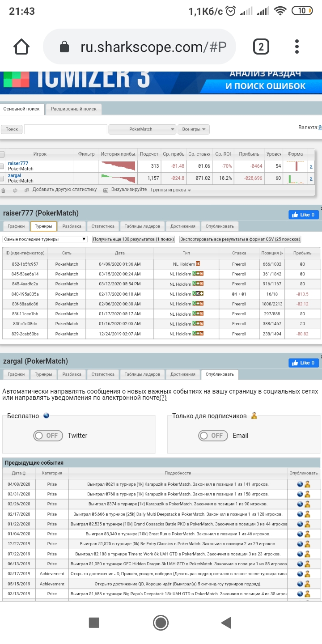The width and height of the screenshot is (322, 644).
Task: Open zargal Турниры tab
Action: point(43,374)
